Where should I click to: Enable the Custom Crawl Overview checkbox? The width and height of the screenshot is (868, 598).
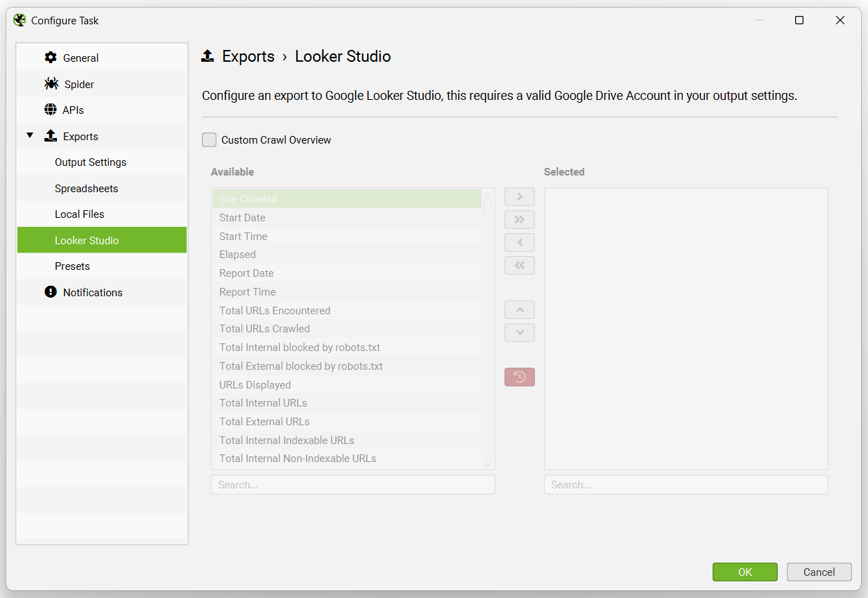(209, 139)
